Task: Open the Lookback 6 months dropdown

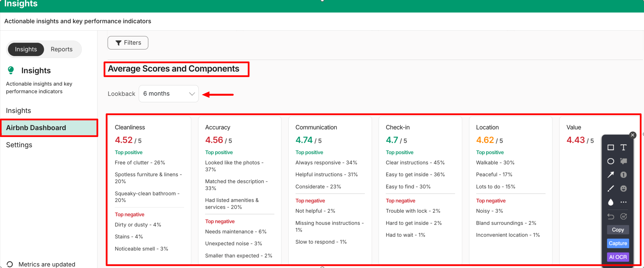Action: click(169, 94)
